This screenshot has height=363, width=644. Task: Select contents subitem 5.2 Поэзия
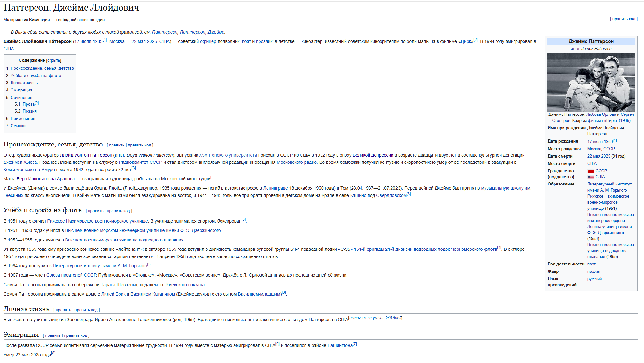click(x=29, y=111)
